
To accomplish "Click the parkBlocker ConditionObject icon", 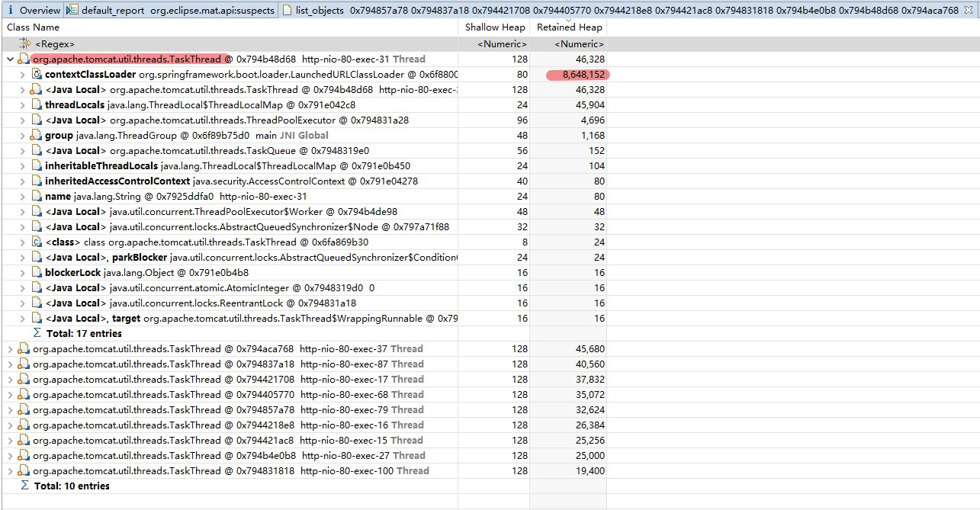I will pyautogui.click(x=37, y=258).
